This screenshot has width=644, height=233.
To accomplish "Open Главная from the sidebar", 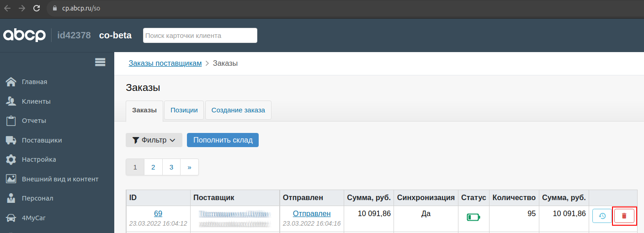I will (x=34, y=82).
